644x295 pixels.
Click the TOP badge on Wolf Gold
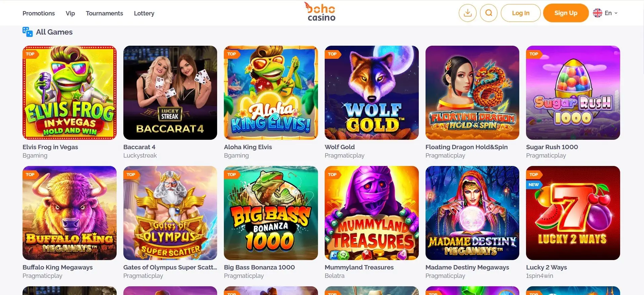332,54
